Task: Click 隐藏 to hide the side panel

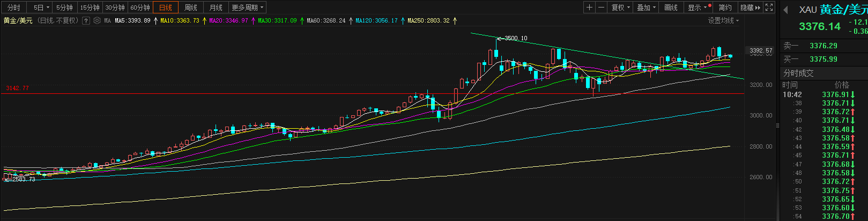Action: pyautogui.click(x=750, y=8)
